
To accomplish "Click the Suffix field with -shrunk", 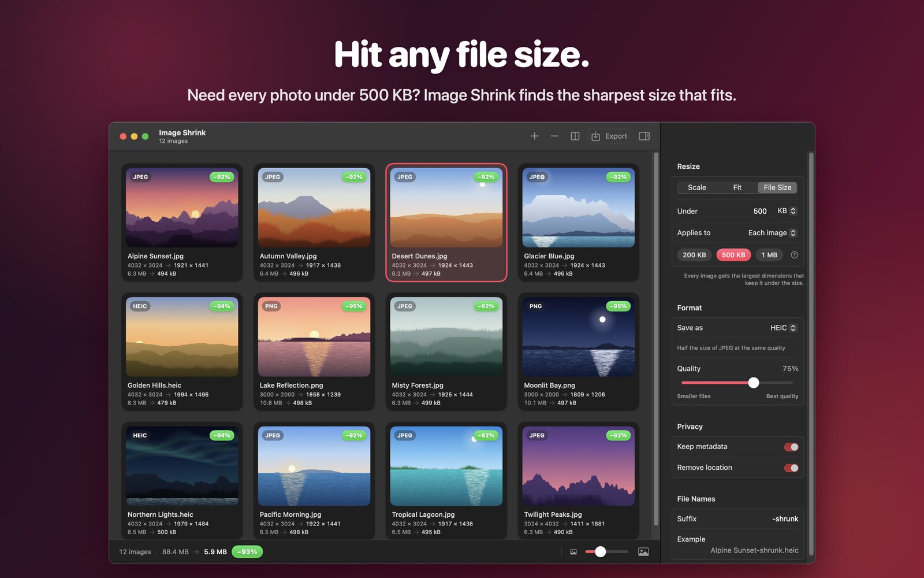I will tap(737, 519).
